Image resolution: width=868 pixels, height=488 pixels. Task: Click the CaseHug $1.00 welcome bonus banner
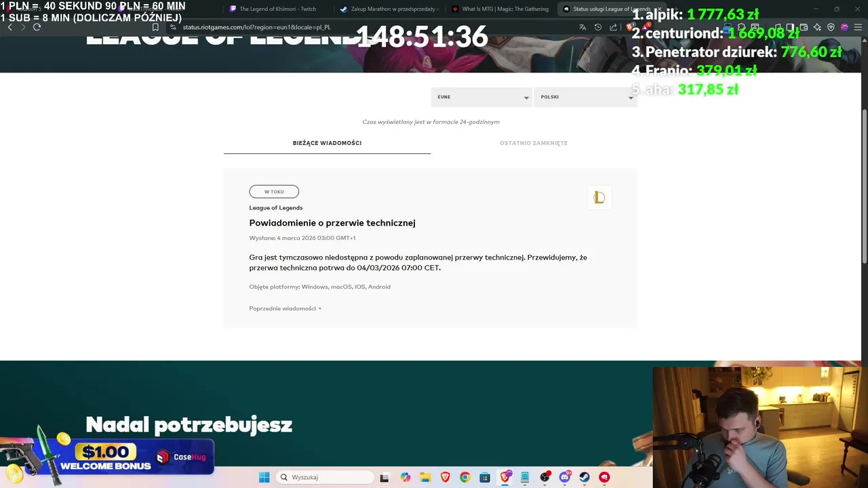[x=108, y=457]
